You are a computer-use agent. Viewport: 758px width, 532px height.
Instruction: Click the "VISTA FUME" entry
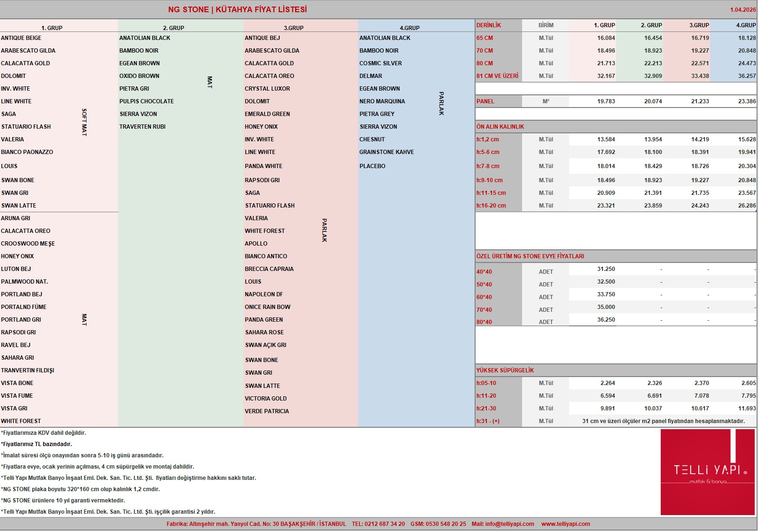click(x=17, y=396)
